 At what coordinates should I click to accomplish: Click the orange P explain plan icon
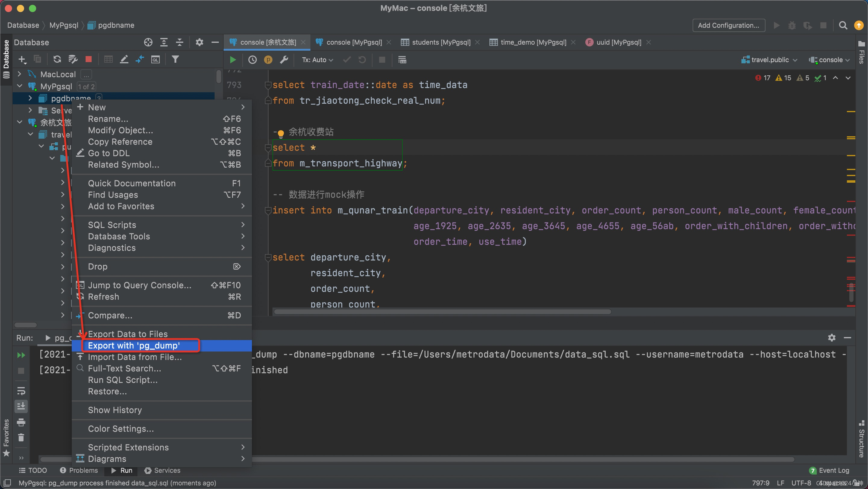pos(268,60)
